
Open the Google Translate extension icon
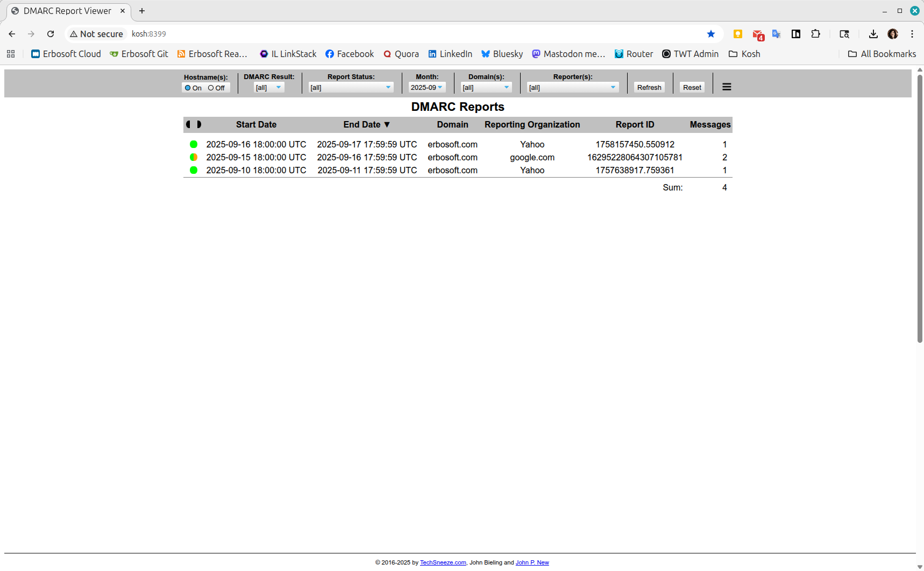[776, 34]
